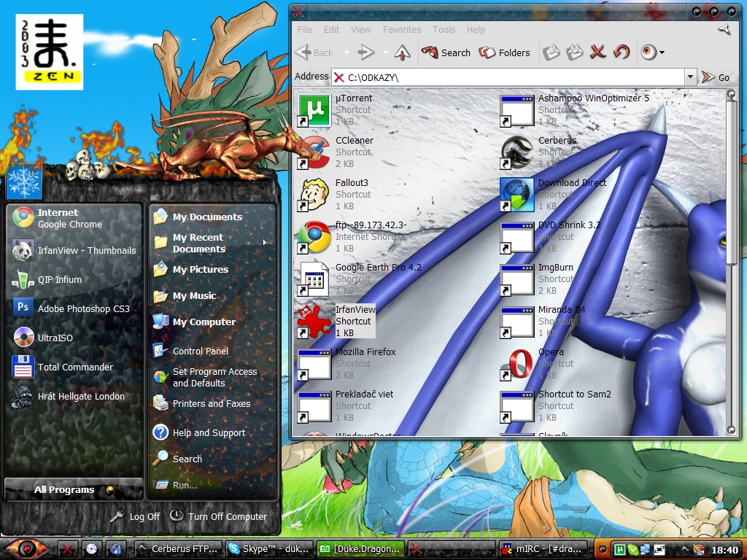Click the red X Delete toolbar icon
Viewport: 747px width, 560px height.
(x=598, y=52)
